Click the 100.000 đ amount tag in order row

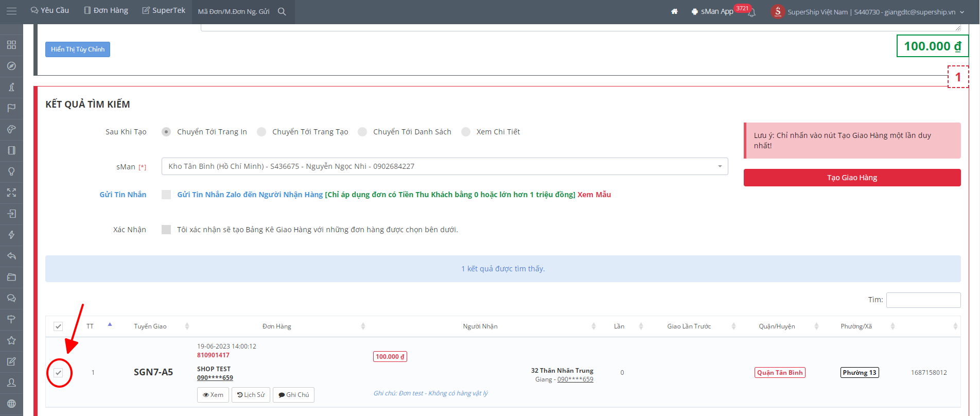point(390,357)
